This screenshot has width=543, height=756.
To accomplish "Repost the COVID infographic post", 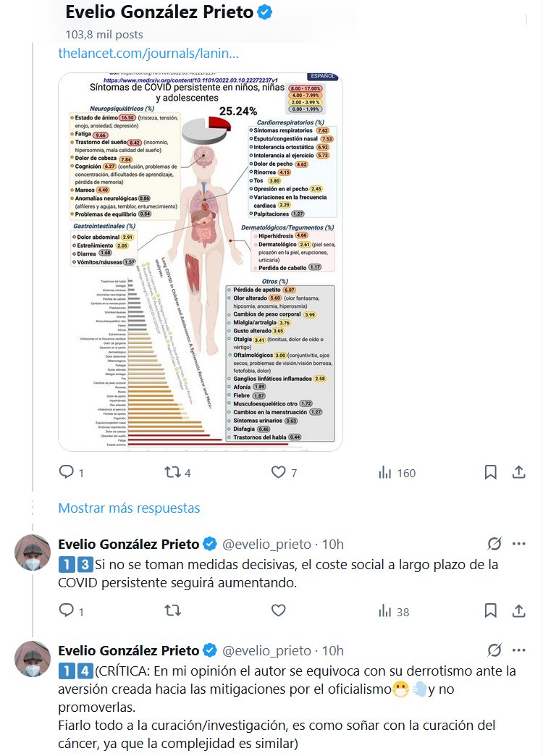I will pos(173,472).
